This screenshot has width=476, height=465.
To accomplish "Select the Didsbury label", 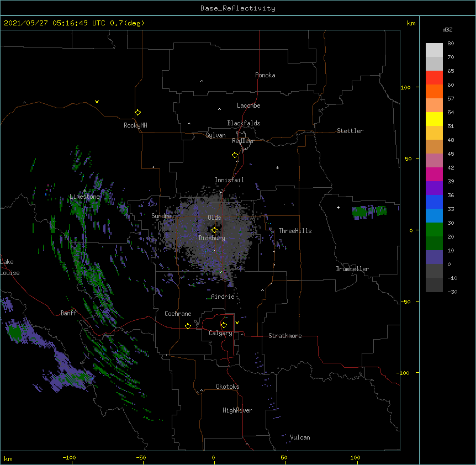I will click(x=212, y=238).
